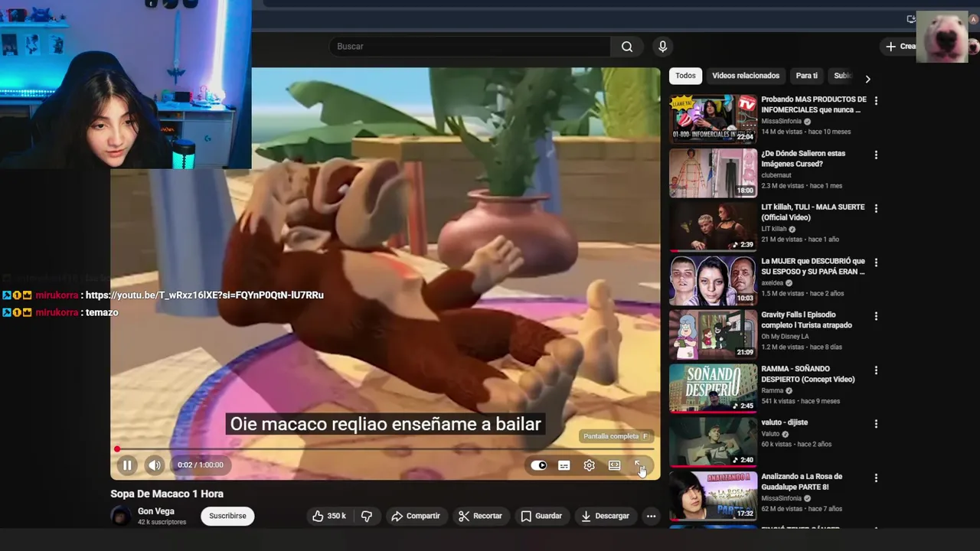The width and height of the screenshot is (980, 551).
Task: Like the video with 350 k
Action: point(328,516)
